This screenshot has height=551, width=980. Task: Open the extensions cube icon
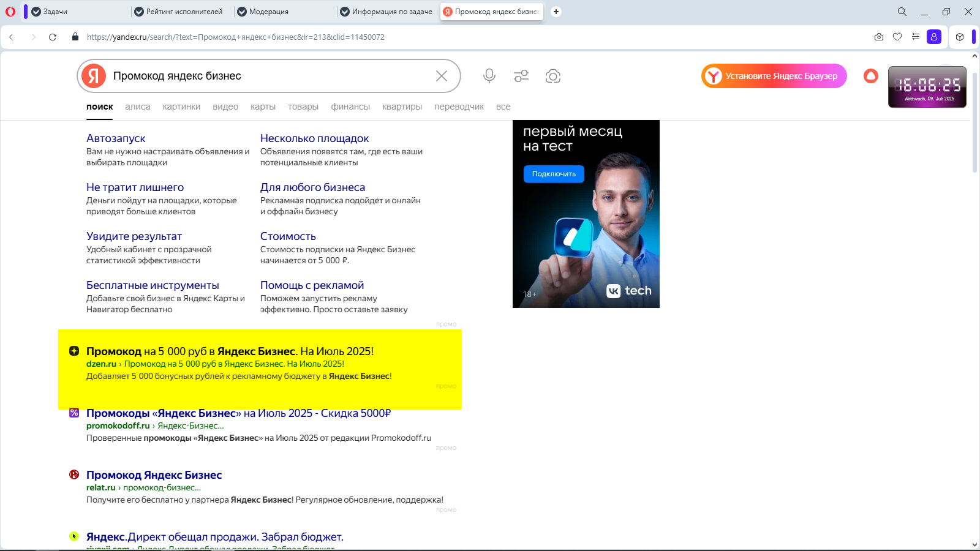[960, 37]
